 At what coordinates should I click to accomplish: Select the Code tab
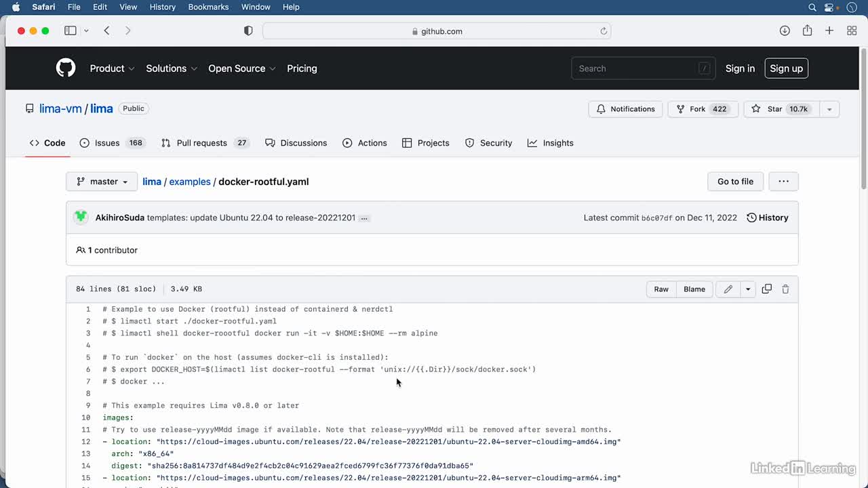(x=47, y=143)
